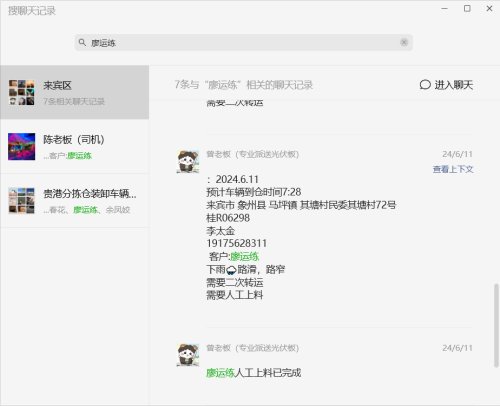Maximize the 搜聊天记录 window
500x406 pixels.
pos(467,9)
